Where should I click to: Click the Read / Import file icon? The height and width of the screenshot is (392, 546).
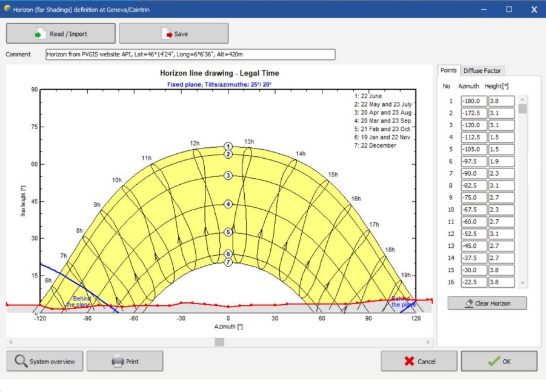coord(41,34)
